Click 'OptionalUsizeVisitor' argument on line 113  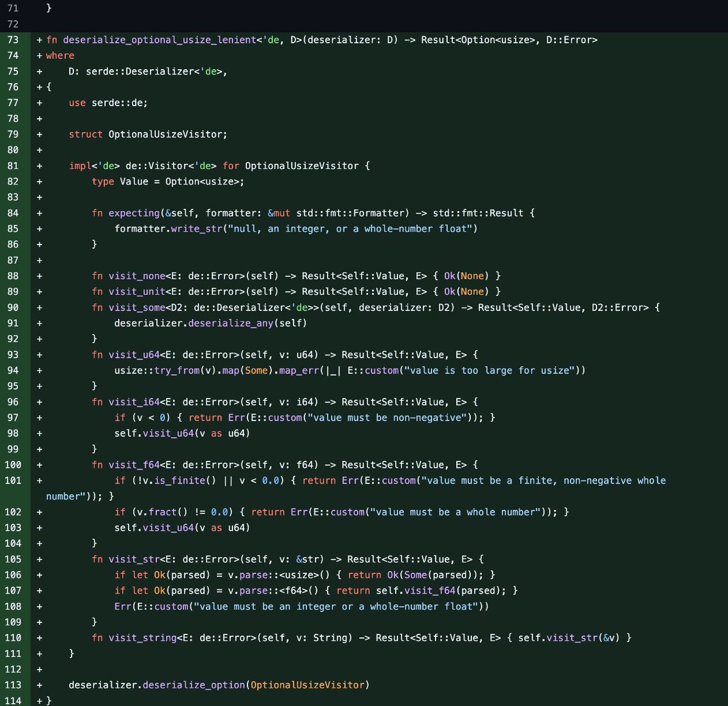308,685
